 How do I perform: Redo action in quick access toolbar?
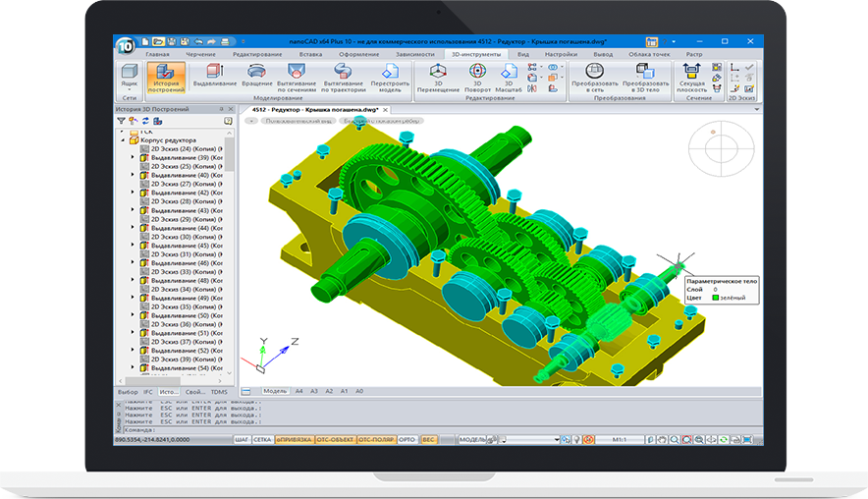click(x=211, y=41)
